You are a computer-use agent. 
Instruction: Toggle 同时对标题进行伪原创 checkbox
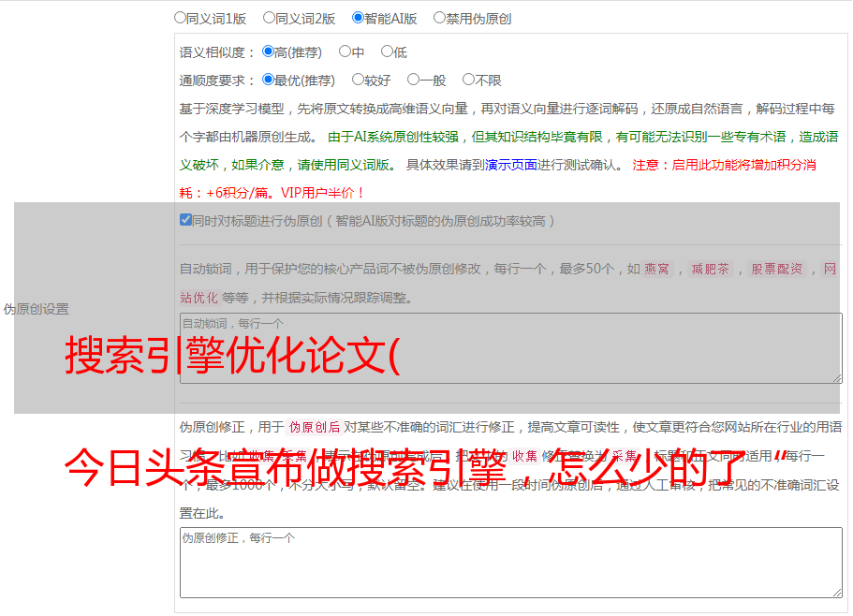click(x=185, y=220)
